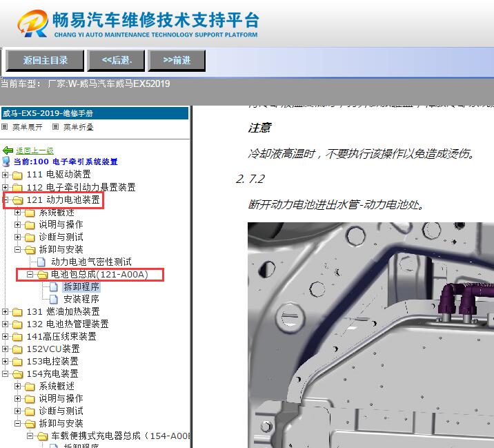Expand the 131 燃油加热装置 node

pos(5,312)
